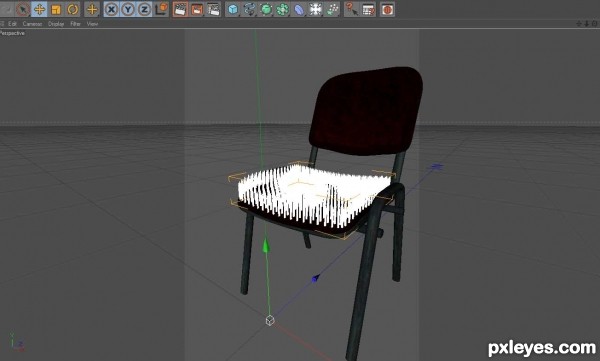Toggle the X axis lock
Screen dimensions: 600x361
click(111, 9)
